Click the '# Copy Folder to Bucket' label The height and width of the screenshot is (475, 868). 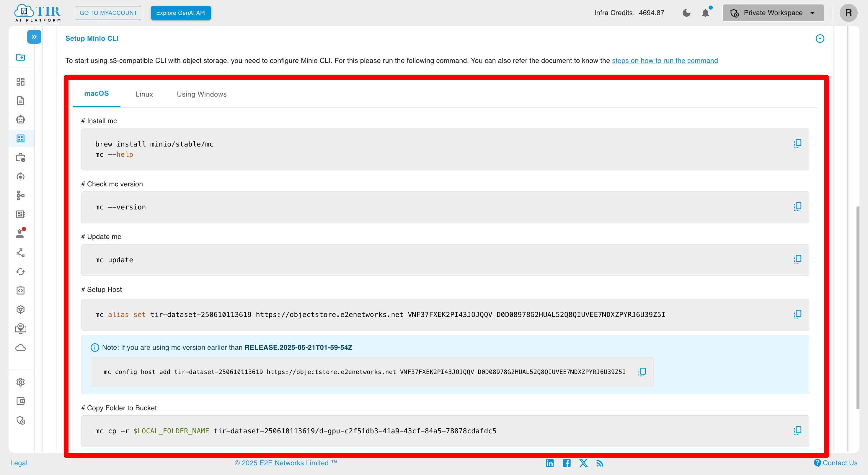(119, 408)
